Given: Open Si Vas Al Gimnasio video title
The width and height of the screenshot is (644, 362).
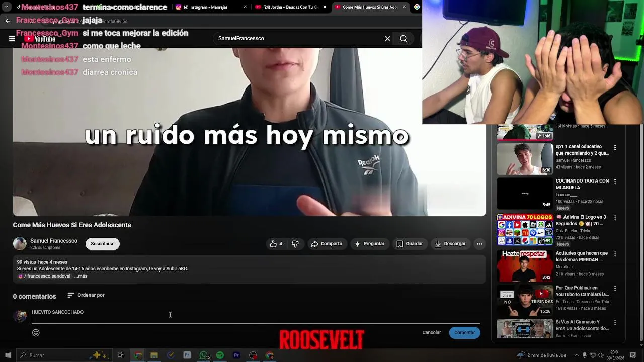Looking at the screenshot, I should (582, 325).
